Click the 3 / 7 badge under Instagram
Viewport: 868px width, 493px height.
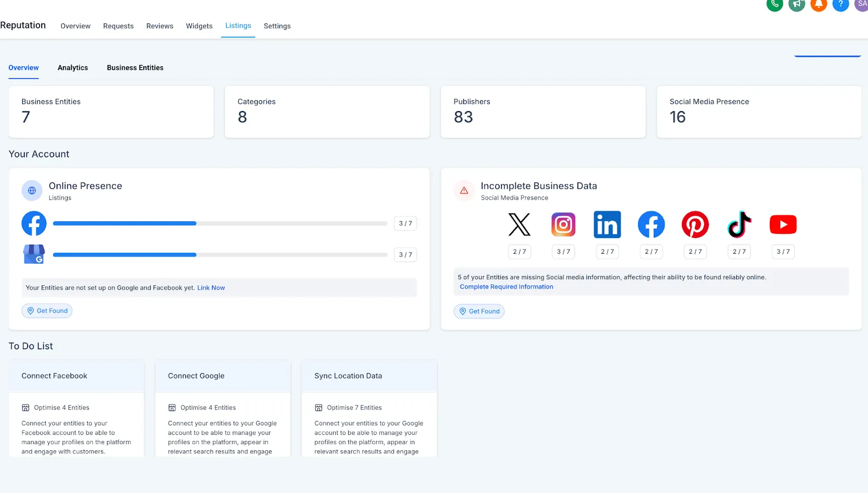click(x=563, y=252)
